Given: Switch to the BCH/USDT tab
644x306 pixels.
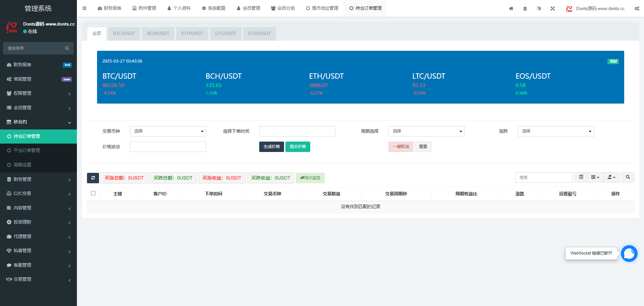Looking at the screenshot, I should click(x=158, y=34).
